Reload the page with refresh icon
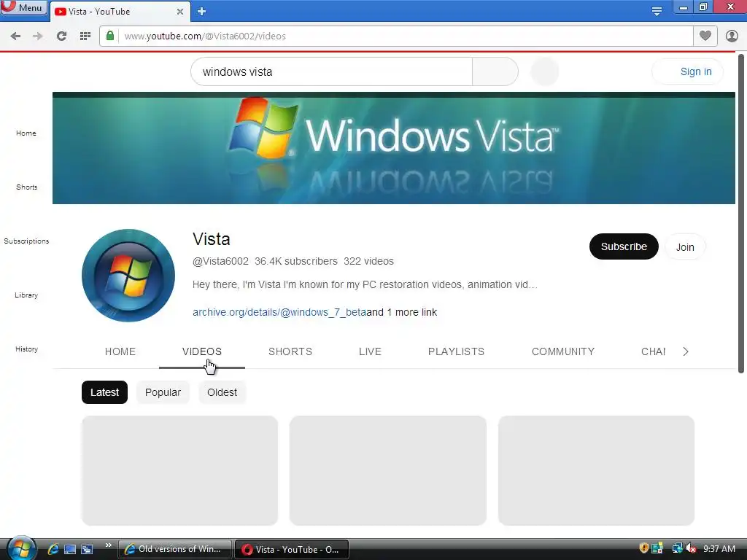This screenshot has width=747, height=560. coord(61,36)
